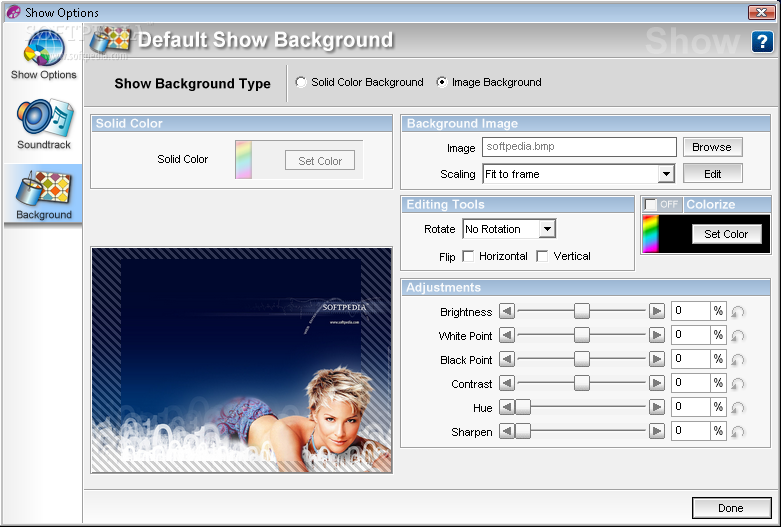
Task: Select the Background sidebar section
Action: point(43,195)
